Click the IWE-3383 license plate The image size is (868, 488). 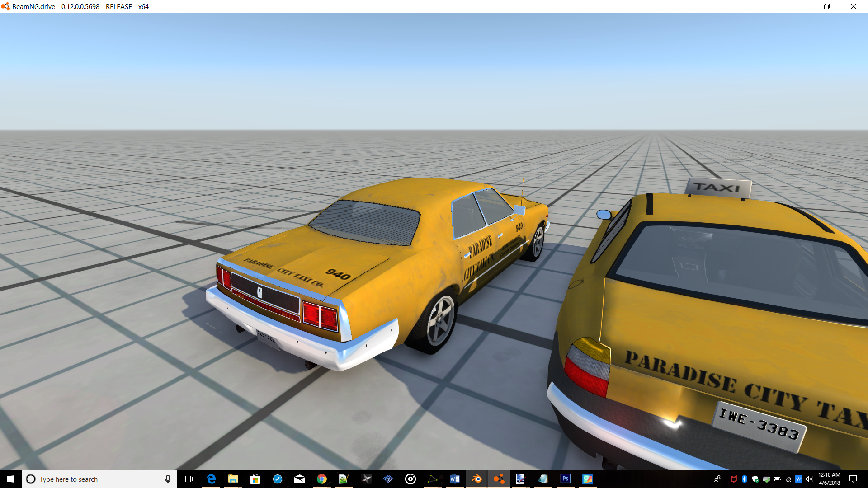[759, 427]
